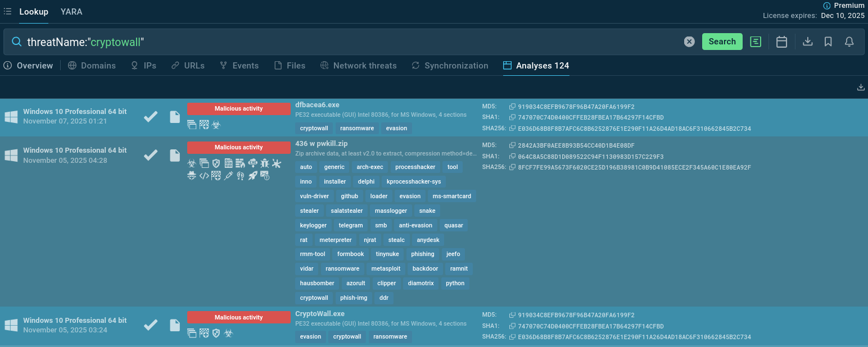Copy the MD5 hash of dfbacea6.exe
This screenshot has height=347, width=868.
tap(512, 107)
